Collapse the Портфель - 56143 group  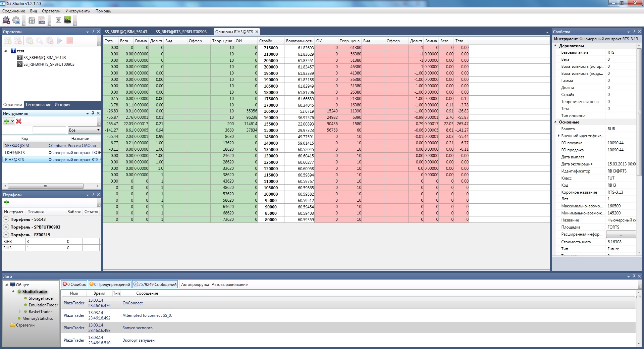(x=6, y=219)
